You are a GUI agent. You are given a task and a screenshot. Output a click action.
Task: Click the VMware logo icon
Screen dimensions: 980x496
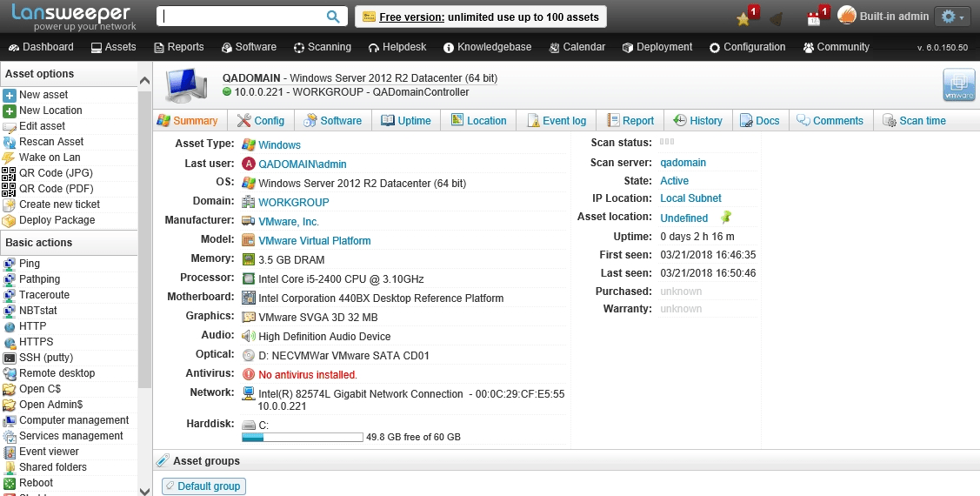tap(958, 85)
